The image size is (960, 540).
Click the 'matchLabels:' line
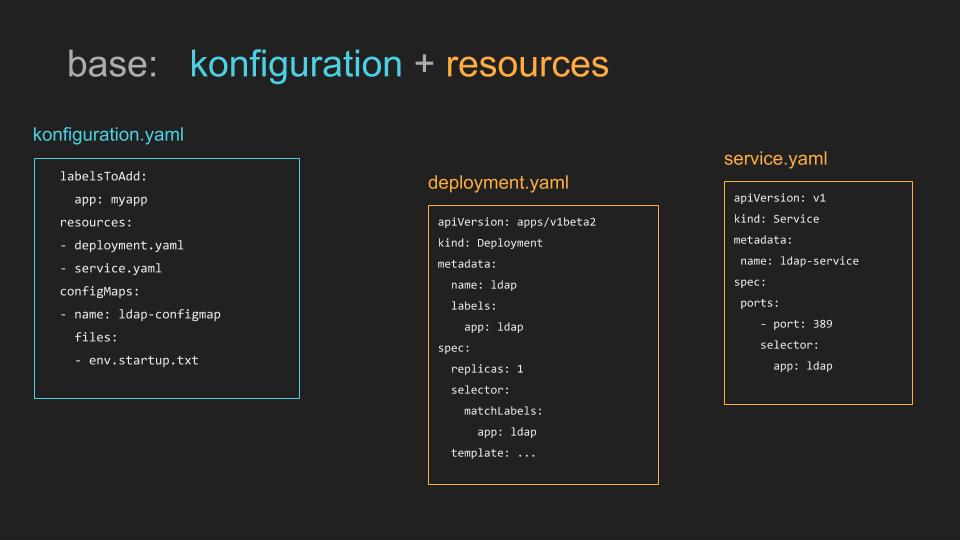point(503,411)
